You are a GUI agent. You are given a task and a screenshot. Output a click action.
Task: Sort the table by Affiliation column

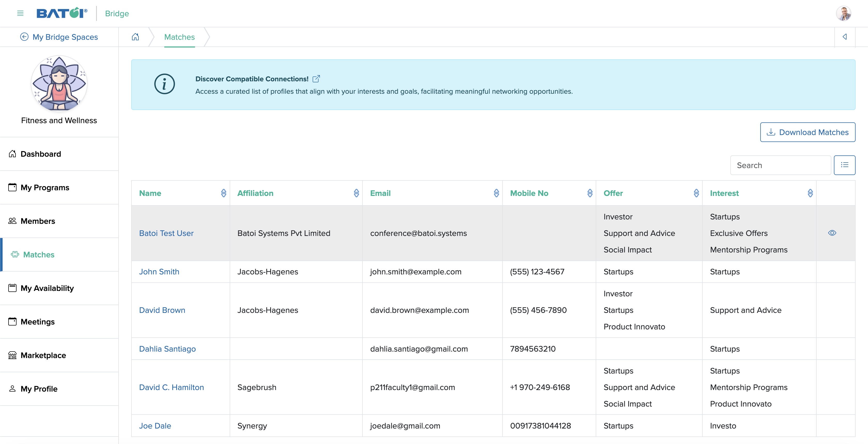[x=356, y=193]
